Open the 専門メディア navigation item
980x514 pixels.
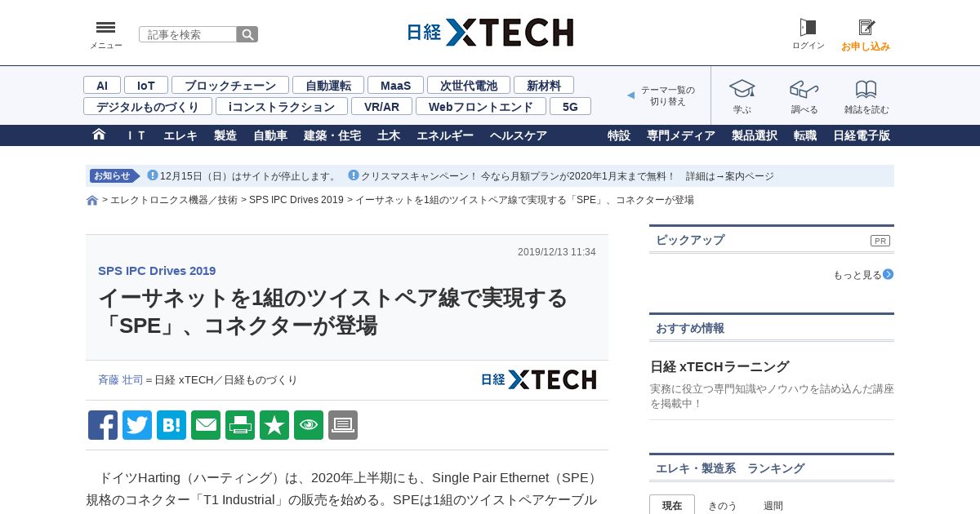[x=681, y=135]
